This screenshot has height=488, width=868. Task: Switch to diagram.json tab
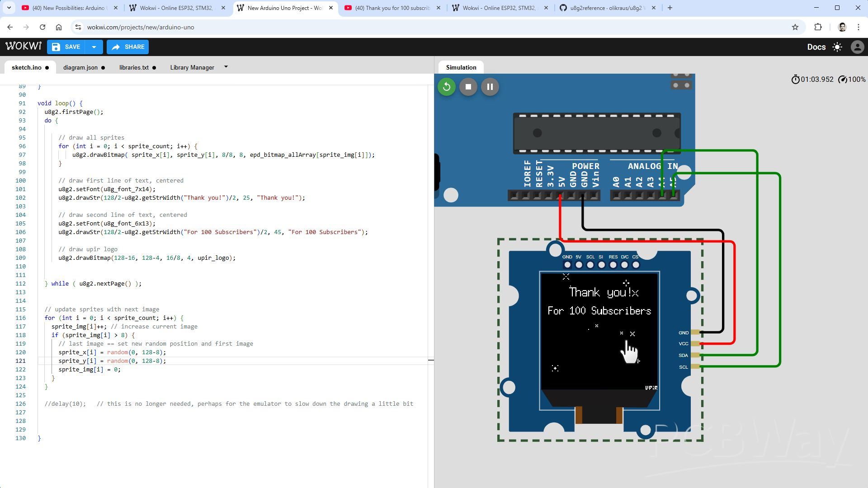coord(80,67)
